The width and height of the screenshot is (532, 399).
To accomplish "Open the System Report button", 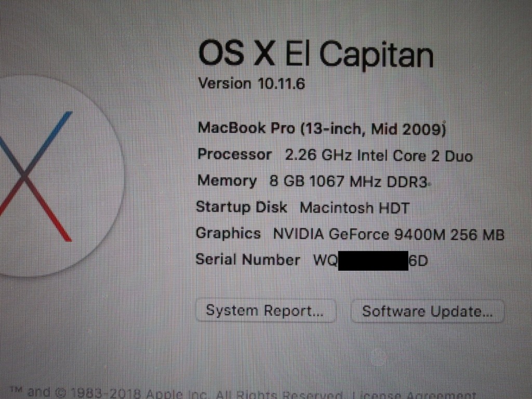I will (x=265, y=311).
